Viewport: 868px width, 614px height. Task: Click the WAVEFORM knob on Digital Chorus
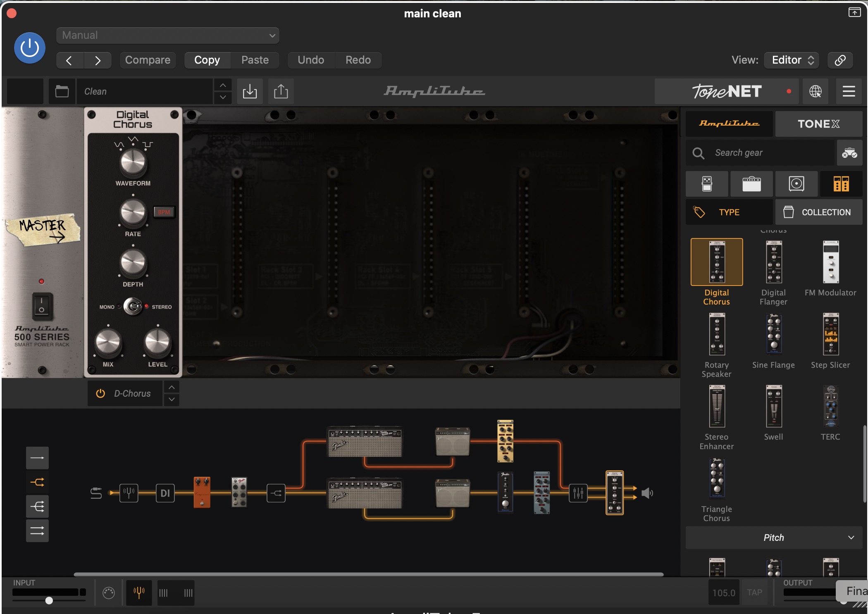(x=133, y=162)
